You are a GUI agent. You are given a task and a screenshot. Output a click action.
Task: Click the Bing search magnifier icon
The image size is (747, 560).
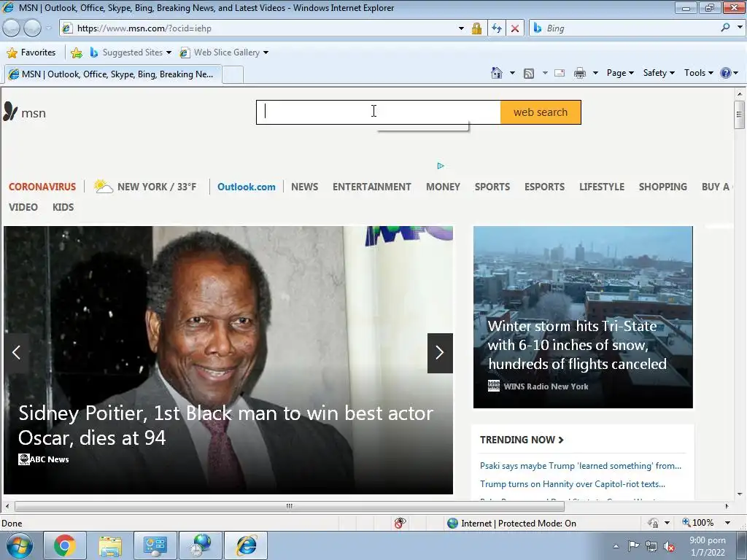coord(726,28)
